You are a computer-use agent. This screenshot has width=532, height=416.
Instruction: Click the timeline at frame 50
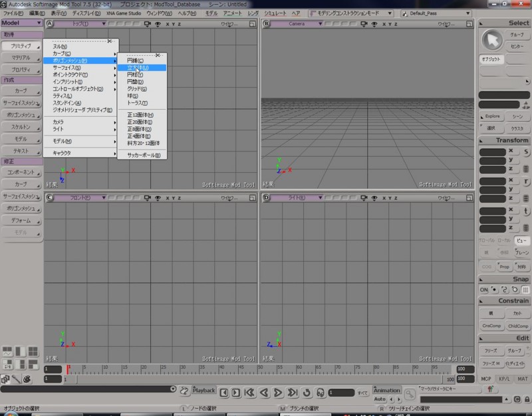coord(260,369)
